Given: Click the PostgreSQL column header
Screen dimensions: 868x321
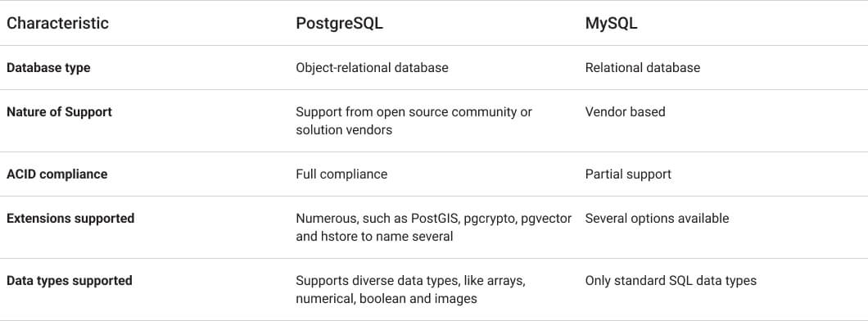Looking at the screenshot, I should [x=339, y=23].
